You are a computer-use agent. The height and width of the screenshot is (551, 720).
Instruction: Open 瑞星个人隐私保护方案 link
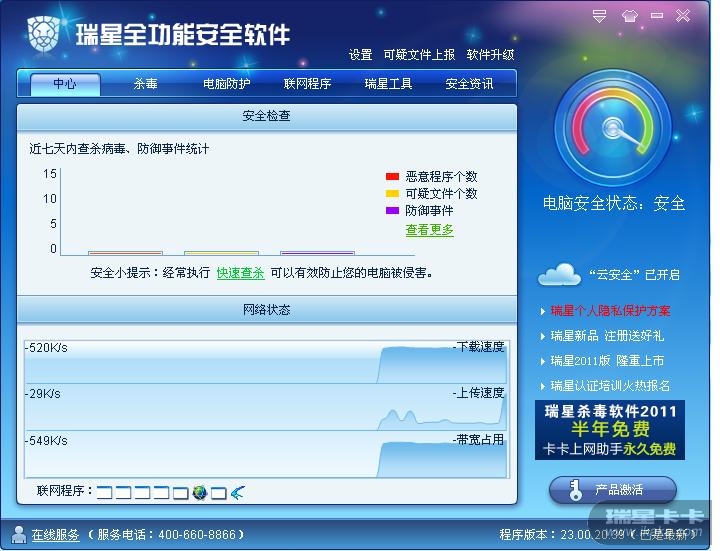(610, 311)
